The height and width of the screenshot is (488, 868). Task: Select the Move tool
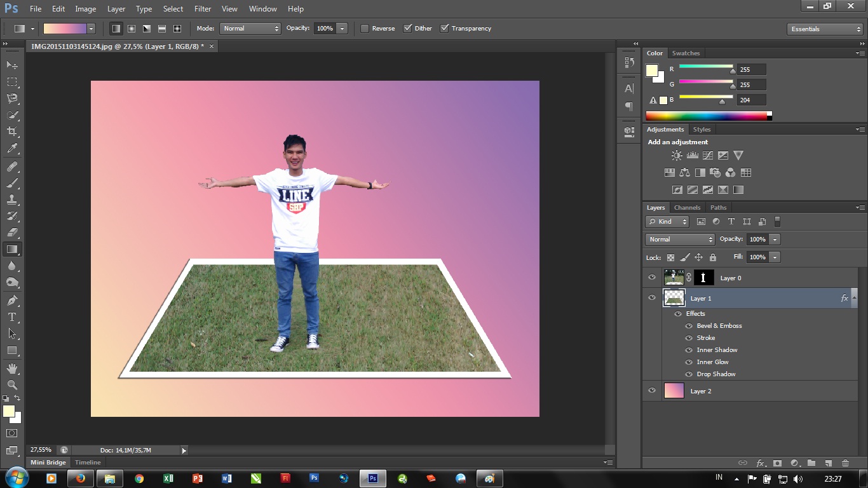(12, 65)
